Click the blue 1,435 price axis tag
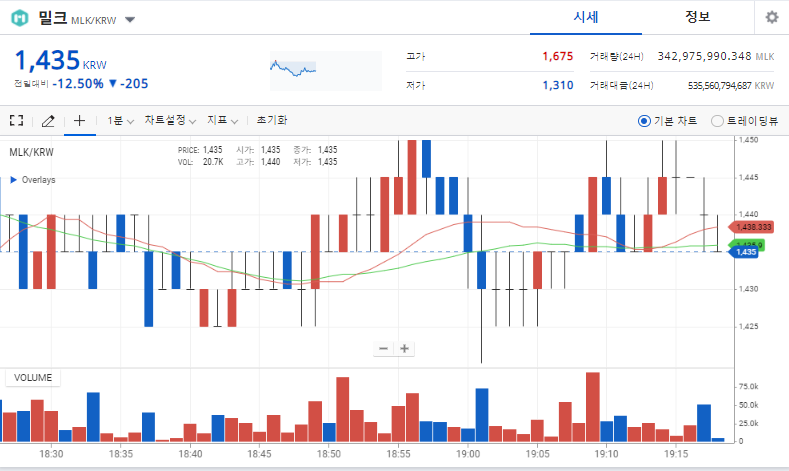Screen dimensions: 789x471 (744, 252)
